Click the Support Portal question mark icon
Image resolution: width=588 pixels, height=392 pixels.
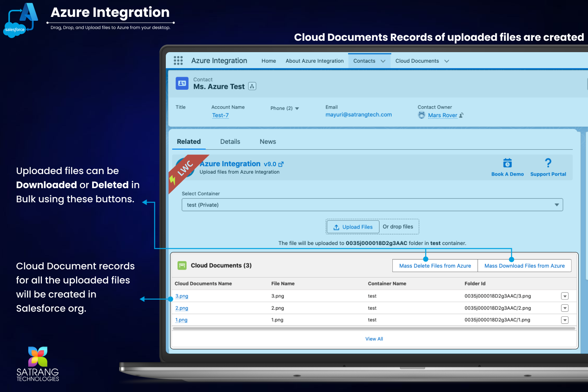click(548, 163)
